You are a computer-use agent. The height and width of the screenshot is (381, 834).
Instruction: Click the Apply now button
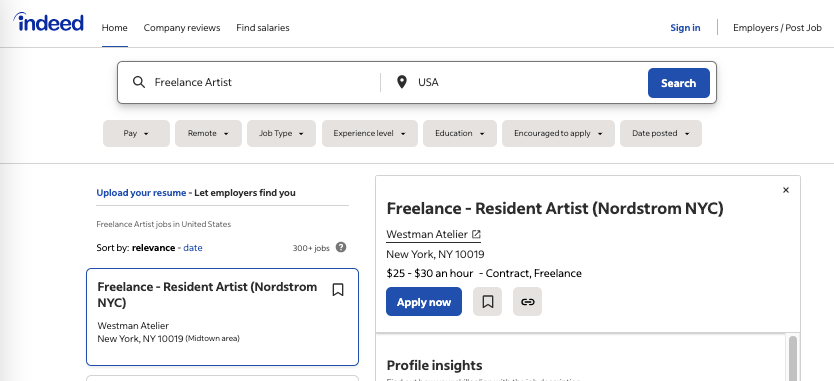coord(424,302)
